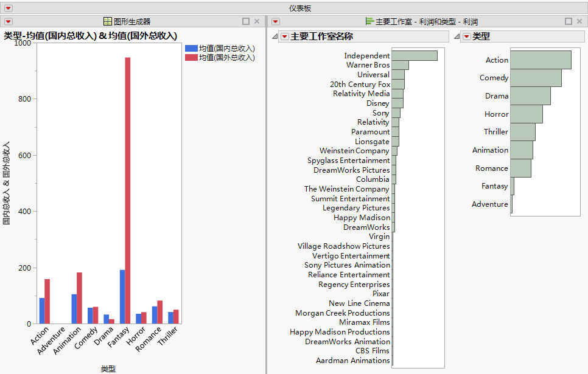This screenshot has width=588, height=374.
Task: Click the 仪表板 title bar text
Action: [x=300, y=9]
